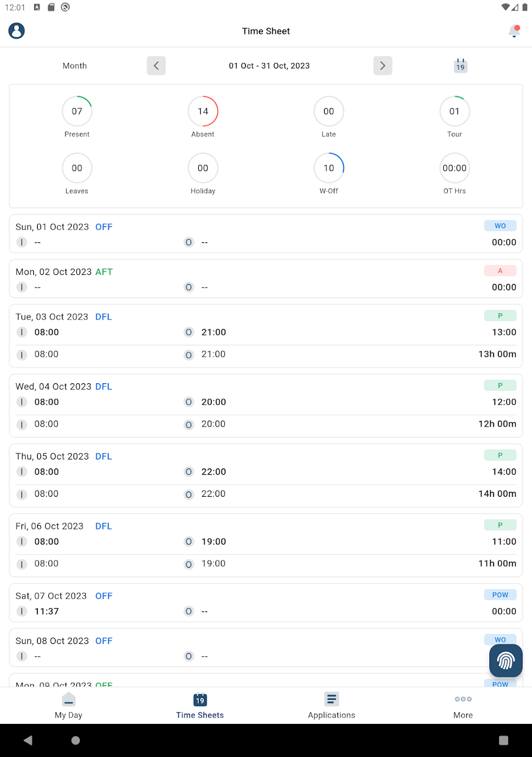Open the More menu tab
This screenshot has height=757, width=532.
click(463, 705)
